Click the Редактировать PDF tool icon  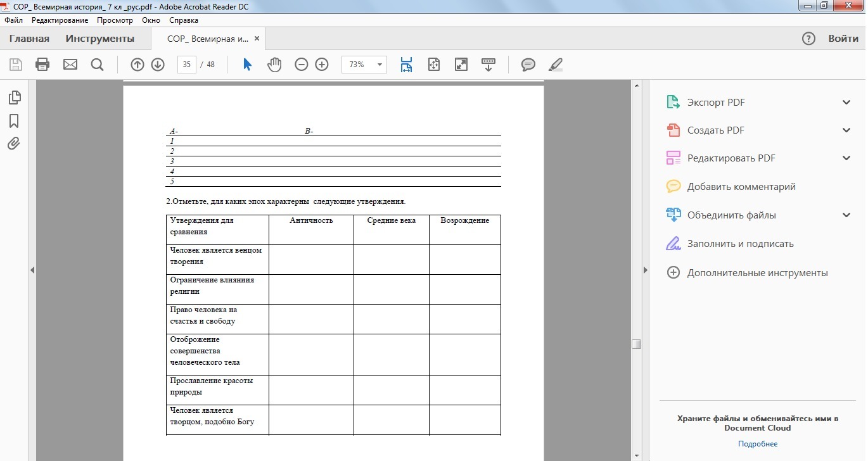coord(673,158)
